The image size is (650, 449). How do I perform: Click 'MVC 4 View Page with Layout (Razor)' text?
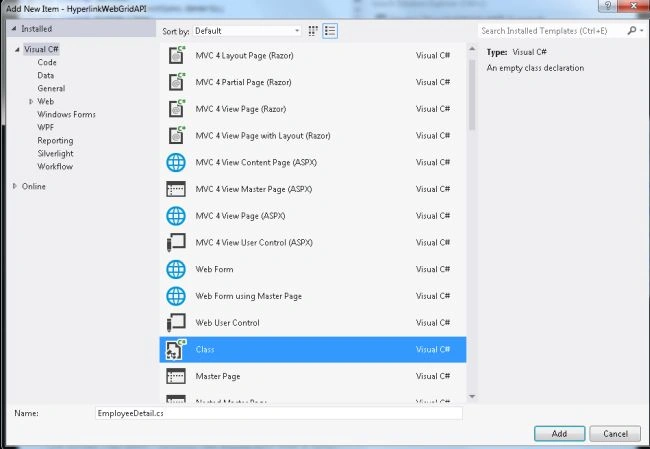tap(263, 136)
